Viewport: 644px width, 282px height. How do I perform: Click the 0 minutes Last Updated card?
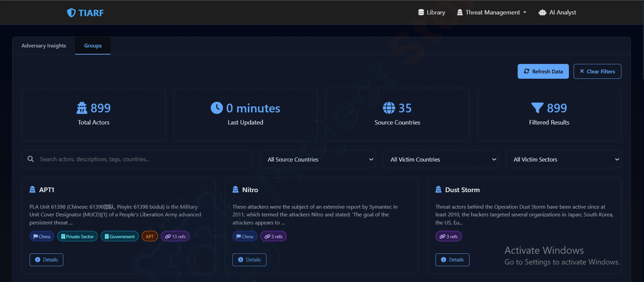[246, 114]
